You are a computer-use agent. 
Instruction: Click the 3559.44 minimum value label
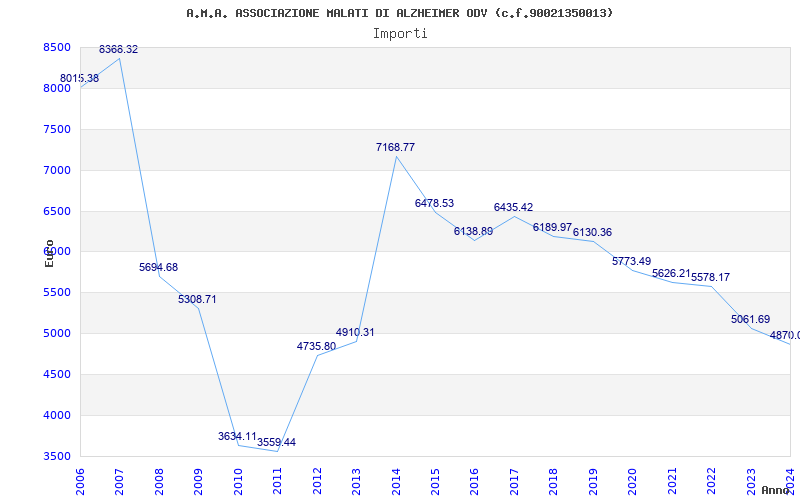(277, 442)
